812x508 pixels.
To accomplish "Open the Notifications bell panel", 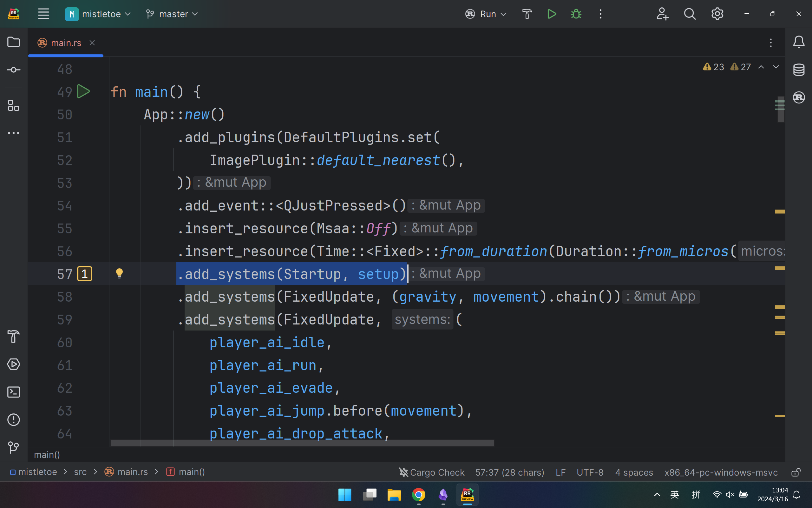I will pos(799,42).
